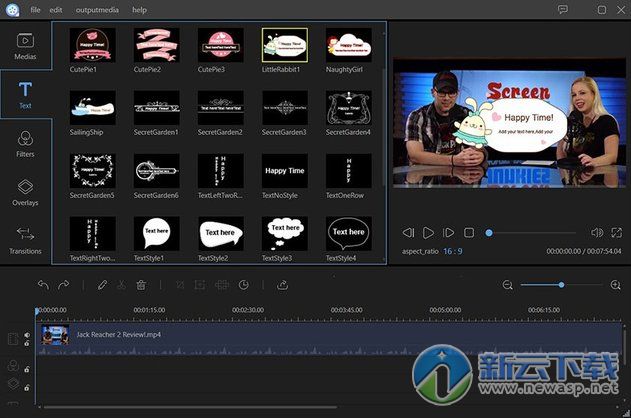Image resolution: width=631 pixels, height=418 pixels.
Task: Click the scissors split icon
Action: (x=121, y=285)
